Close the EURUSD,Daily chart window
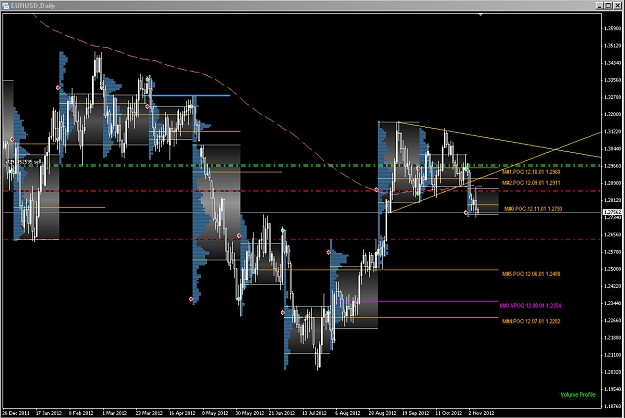Image resolution: width=625 pixels, height=418 pixels. [617, 5]
